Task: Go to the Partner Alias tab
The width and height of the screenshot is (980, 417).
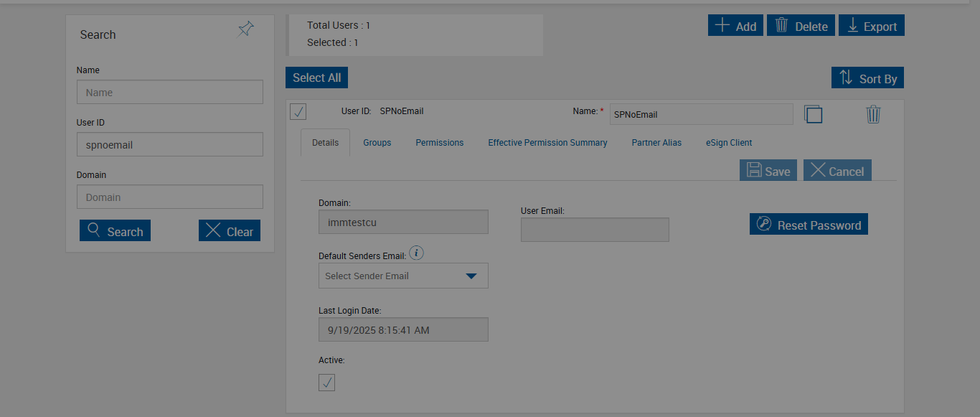Action: tap(656, 143)
